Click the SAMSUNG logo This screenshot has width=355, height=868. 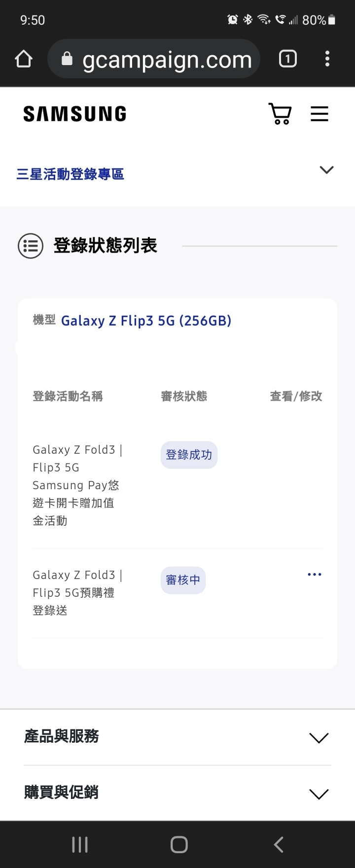tap(75, 114)
